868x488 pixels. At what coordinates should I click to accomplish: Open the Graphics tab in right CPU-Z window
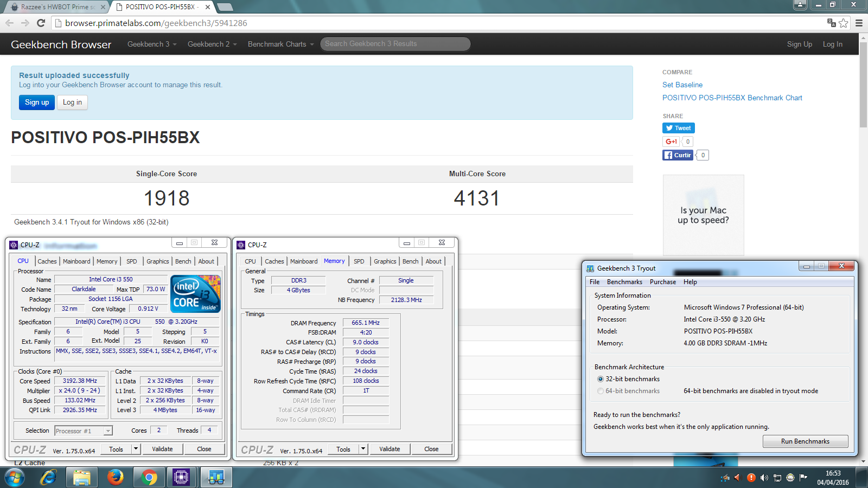pyautogui.click(x=385, y=261)
